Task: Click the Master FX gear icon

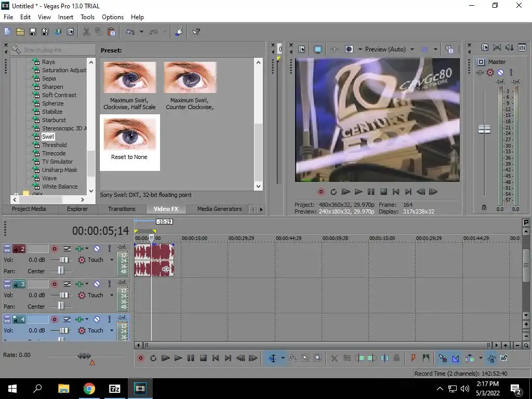Action: [x=490, y=72]
